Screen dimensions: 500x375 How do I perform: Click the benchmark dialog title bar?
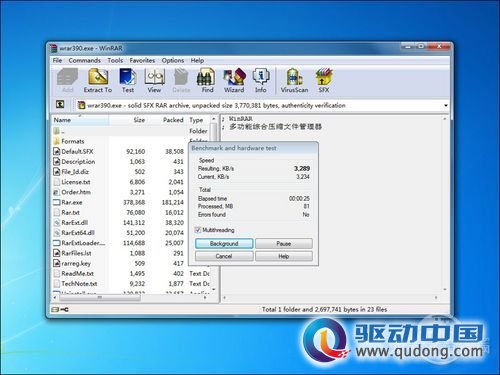(x=253, y=148)
